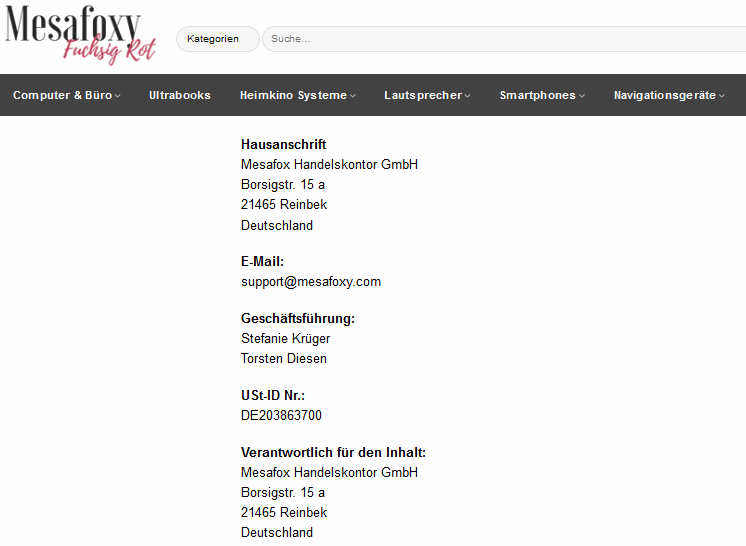Select the USt-ID Nr.: heading
The image size is (746, 546).
(x=273, y=396)
